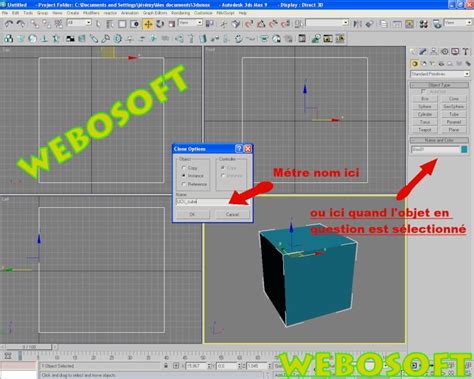The height and width of the screenshot is (379, 474).
Task: Open the File menu
Action: point(5,13)
